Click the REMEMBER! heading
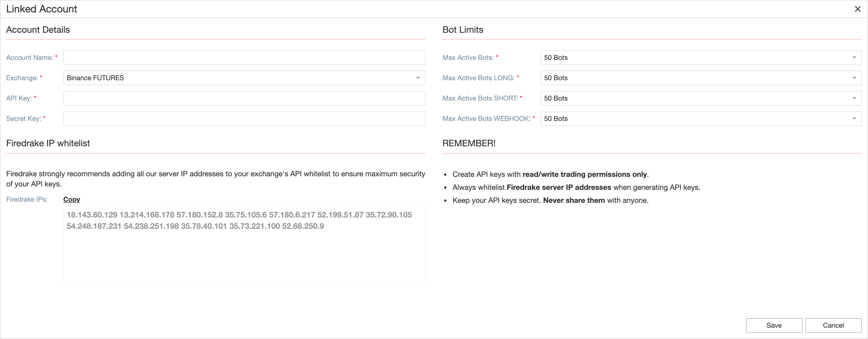868x339 pixels. tap(469, 143)
